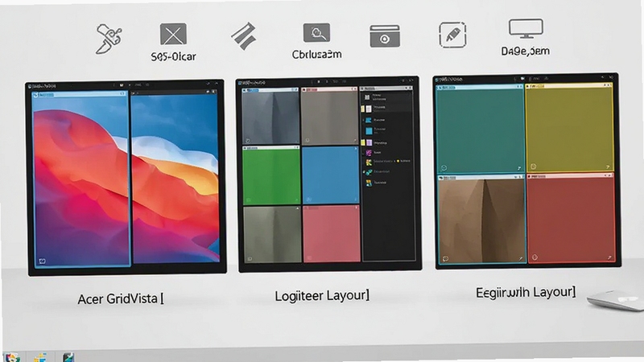Select the magenta icon item in the Logiteer side list

[369, 153]
